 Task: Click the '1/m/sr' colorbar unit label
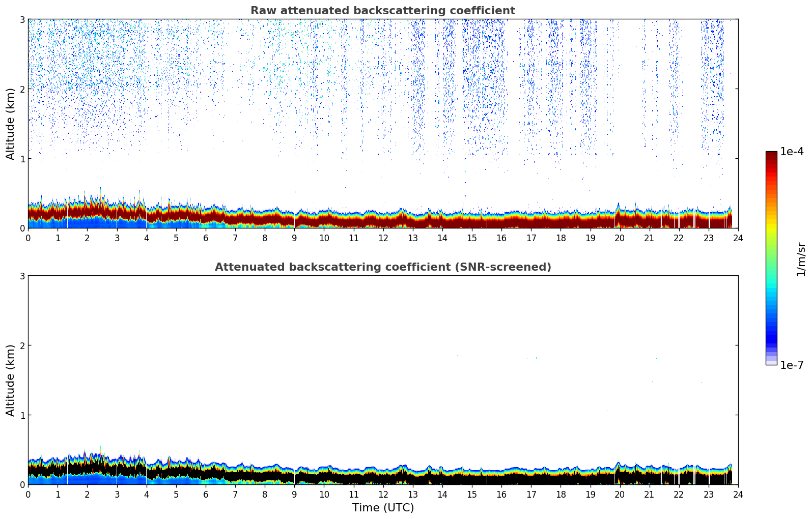(801, 258)
